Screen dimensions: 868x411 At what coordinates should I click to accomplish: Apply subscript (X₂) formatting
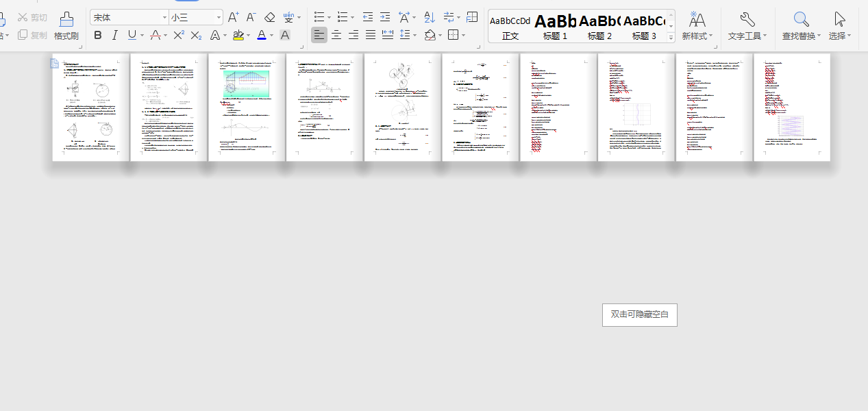196,35
